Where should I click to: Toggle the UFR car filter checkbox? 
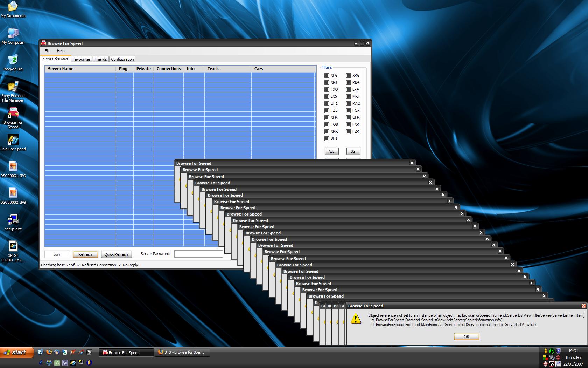point(348,117)
